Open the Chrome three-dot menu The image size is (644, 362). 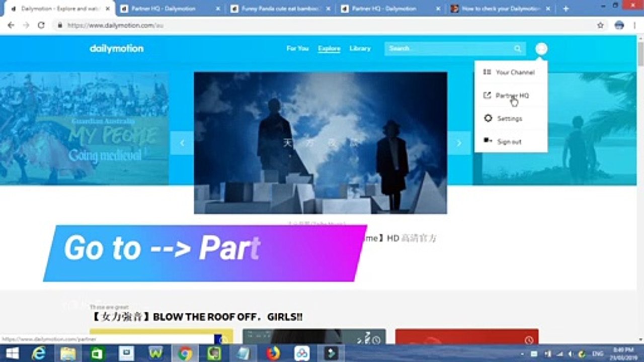pos(635,25)
